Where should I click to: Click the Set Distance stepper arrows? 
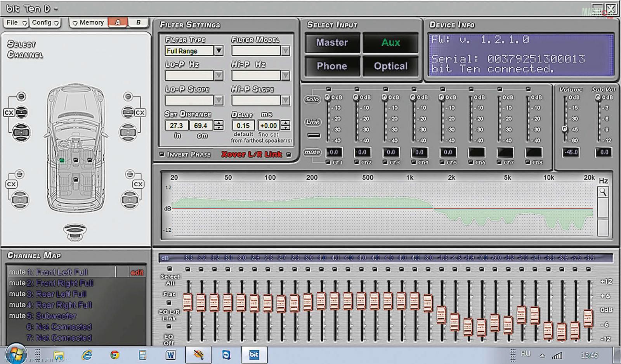pos(219,125)
